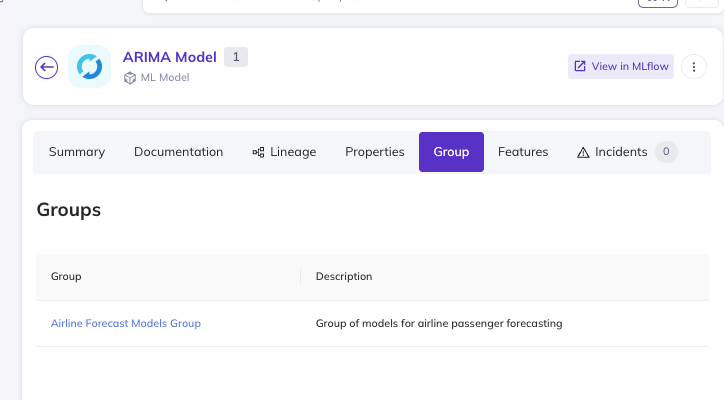Screen dimensions: 724x400
Task: Click the Incidents count badge showing 0
Action: pos(666,152)
